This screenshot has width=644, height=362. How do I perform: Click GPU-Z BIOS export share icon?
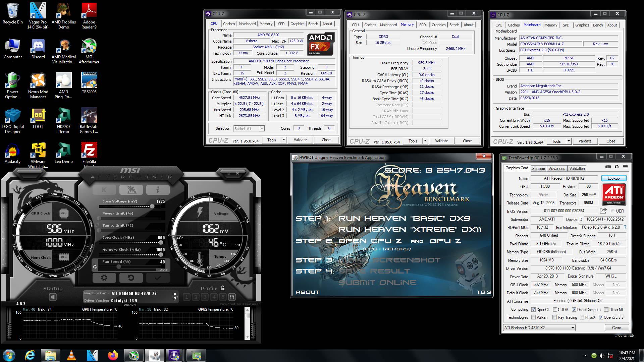point(603,211)
